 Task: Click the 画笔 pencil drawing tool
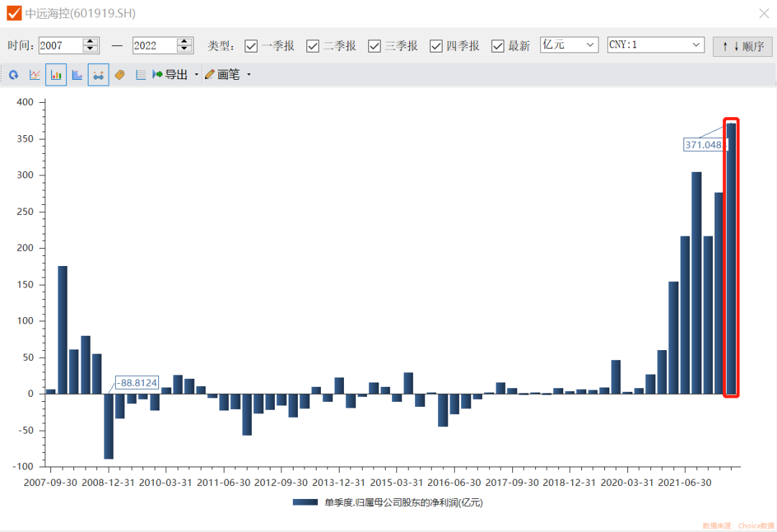coord(223,75)
